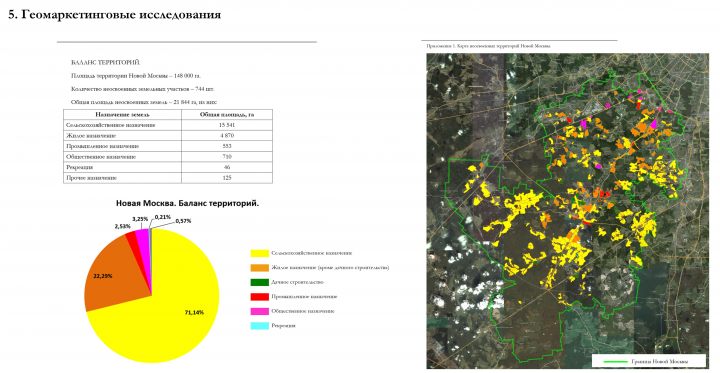720x373 pixels.
Task: Click chart title "Новая Москва. Баланс территорий."
Action: [x=187, y=203]
